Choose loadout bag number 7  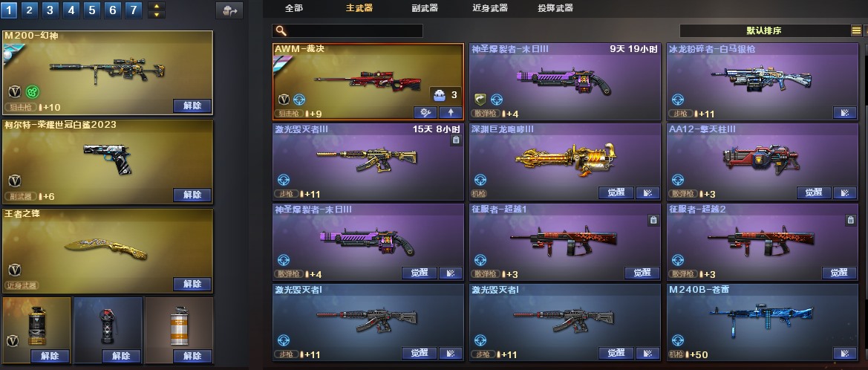click(x=134, y=10)
